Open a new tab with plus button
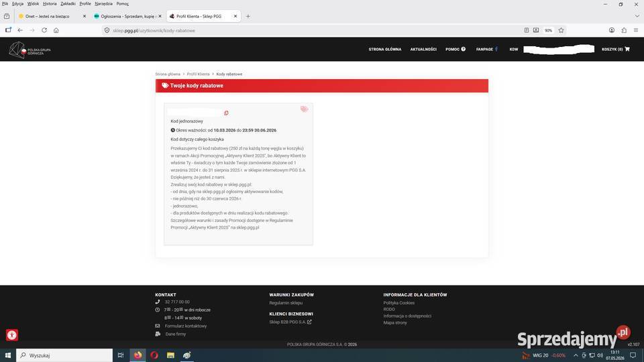644x362 pixels. (248, 16)
